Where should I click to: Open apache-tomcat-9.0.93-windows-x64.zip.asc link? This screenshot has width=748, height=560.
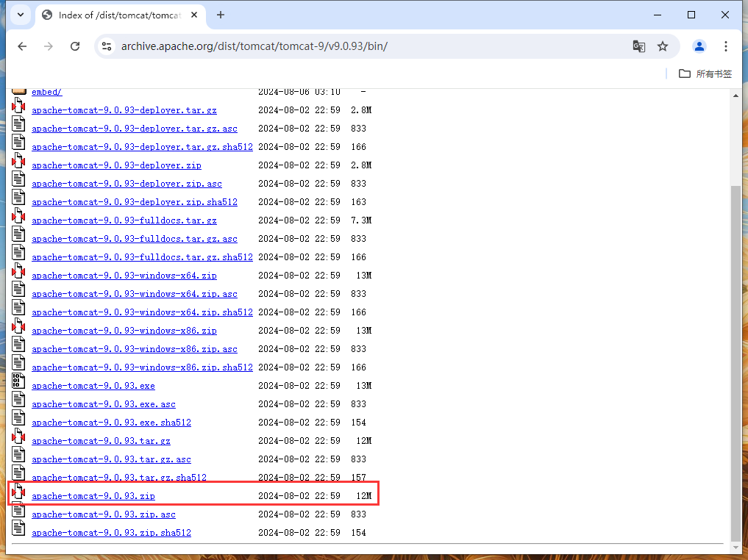point(135,294)
